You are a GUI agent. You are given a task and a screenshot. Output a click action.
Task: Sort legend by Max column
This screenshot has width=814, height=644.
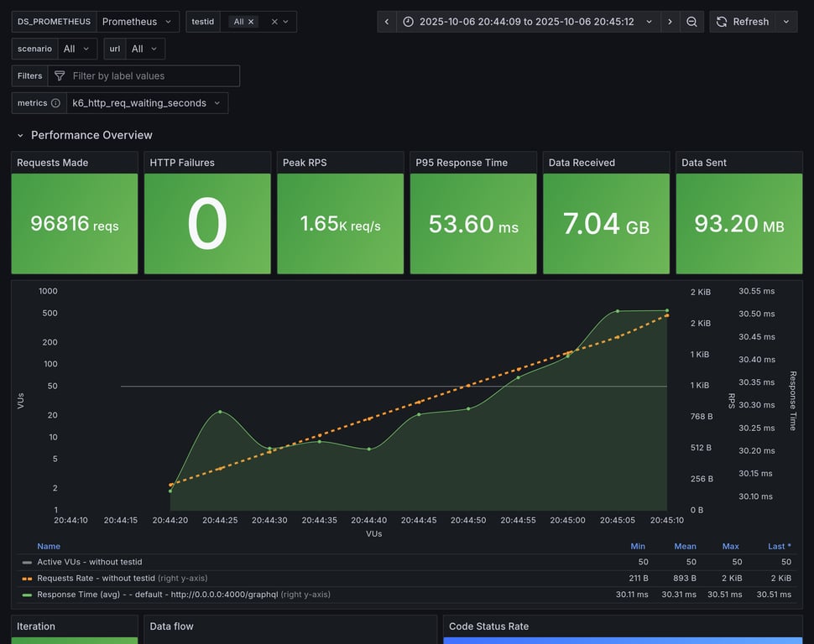click(730, 546)
